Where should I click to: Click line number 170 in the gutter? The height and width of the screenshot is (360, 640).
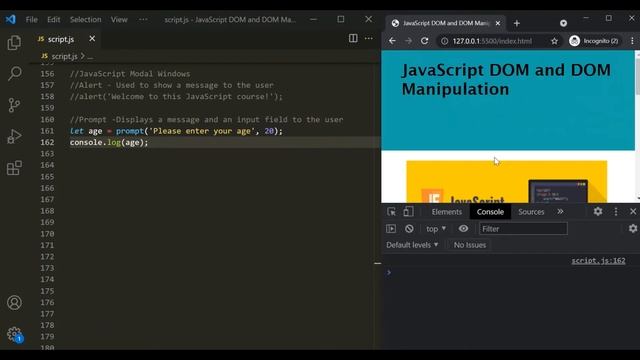(47, 233)
